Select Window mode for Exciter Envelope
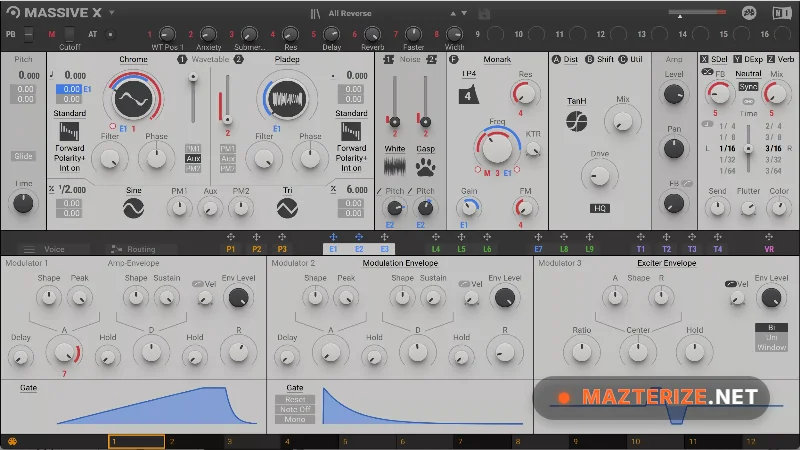 coord(771,347)
